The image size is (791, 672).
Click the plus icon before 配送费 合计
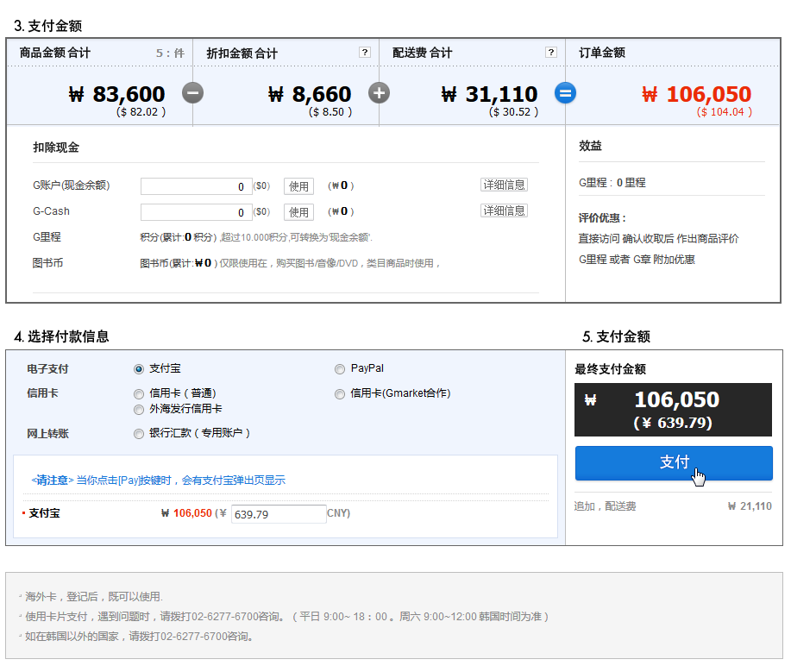(x=379, y=92)
